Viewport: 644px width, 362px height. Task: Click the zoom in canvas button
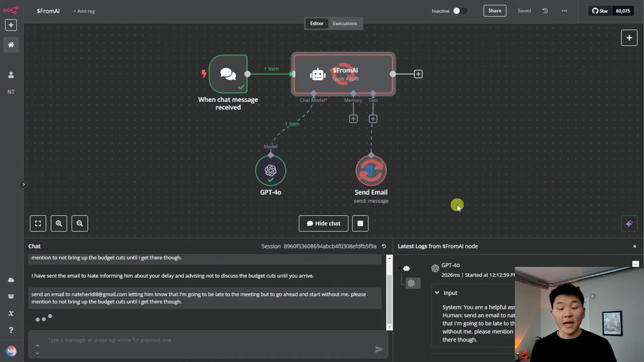(x=59, y=224)
